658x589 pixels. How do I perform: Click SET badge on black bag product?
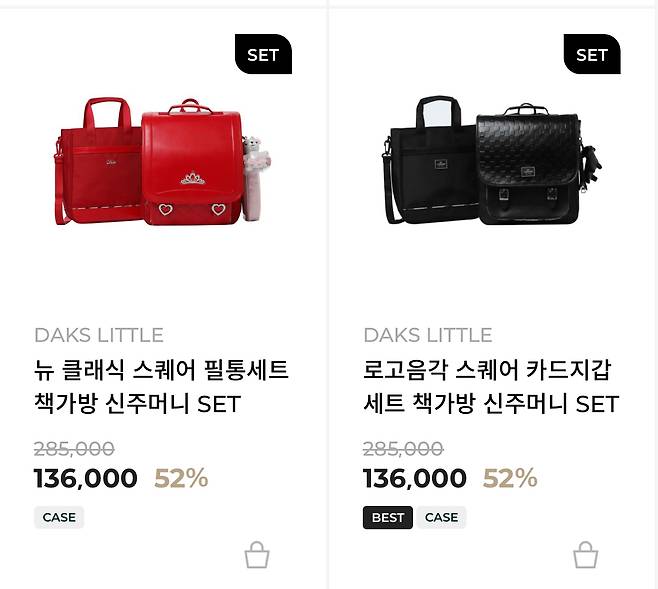pos(592,54)
